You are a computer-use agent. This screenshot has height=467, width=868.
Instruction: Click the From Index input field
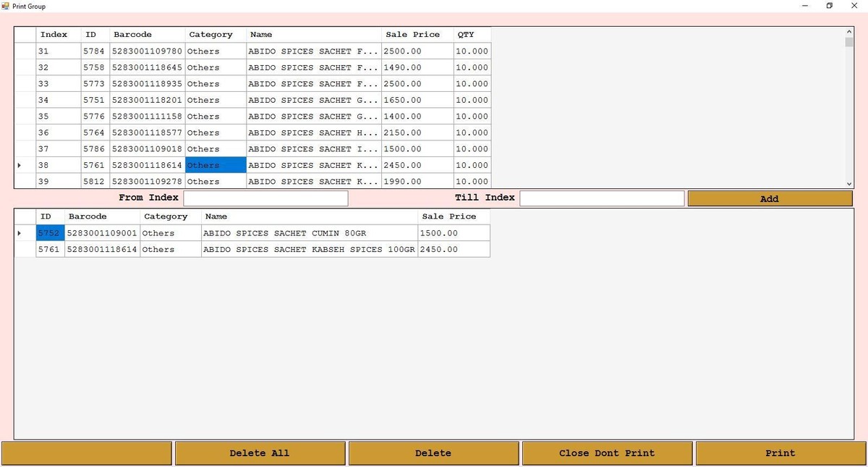tap(265, 198)
